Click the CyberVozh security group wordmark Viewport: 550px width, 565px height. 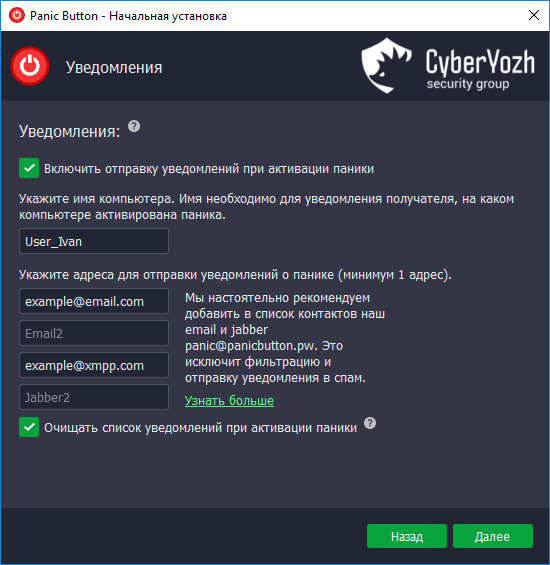(480, 69)
